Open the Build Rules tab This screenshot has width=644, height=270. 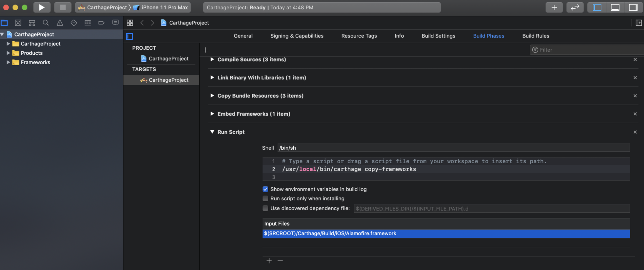coord(536,36)
